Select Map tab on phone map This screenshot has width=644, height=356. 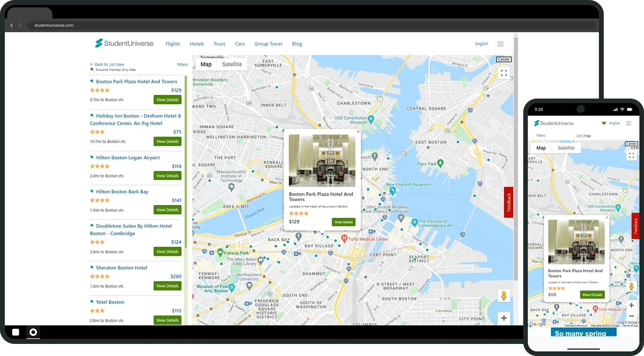coord(541,148)
